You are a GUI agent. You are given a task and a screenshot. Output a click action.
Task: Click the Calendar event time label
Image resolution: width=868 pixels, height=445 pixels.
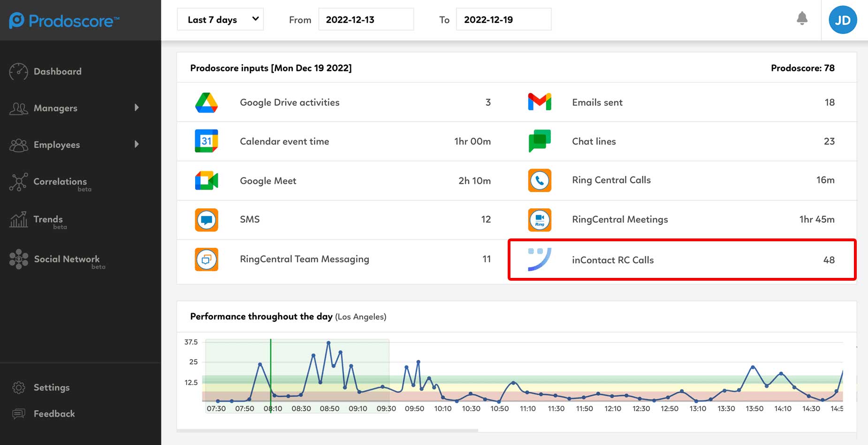pyautogui.click(x=284, y=141)
